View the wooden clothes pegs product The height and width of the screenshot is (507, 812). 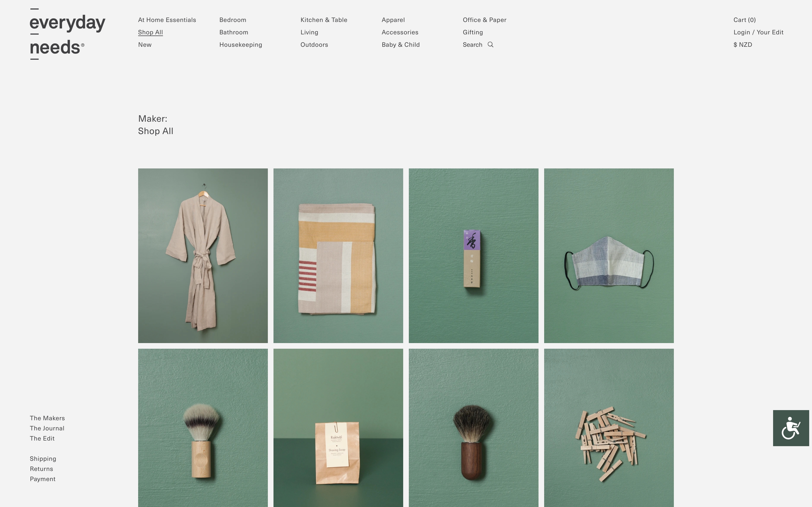[608, 436]
